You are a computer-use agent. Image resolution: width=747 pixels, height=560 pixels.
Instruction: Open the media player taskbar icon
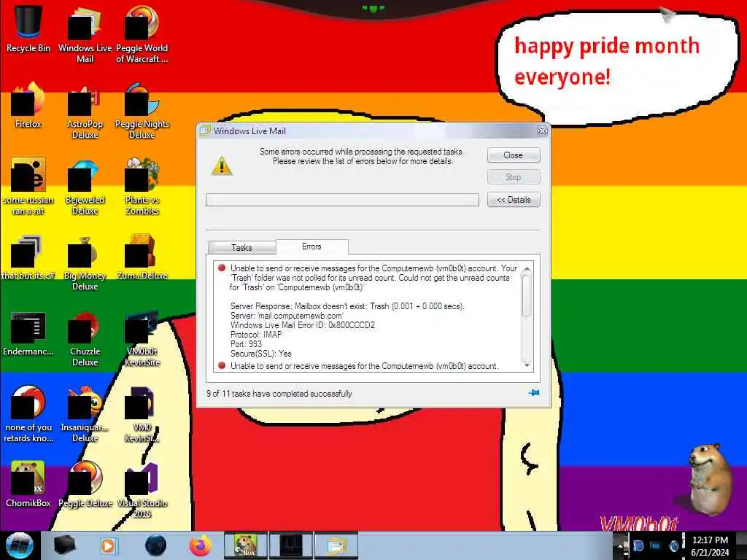click(x=108, y=545)
